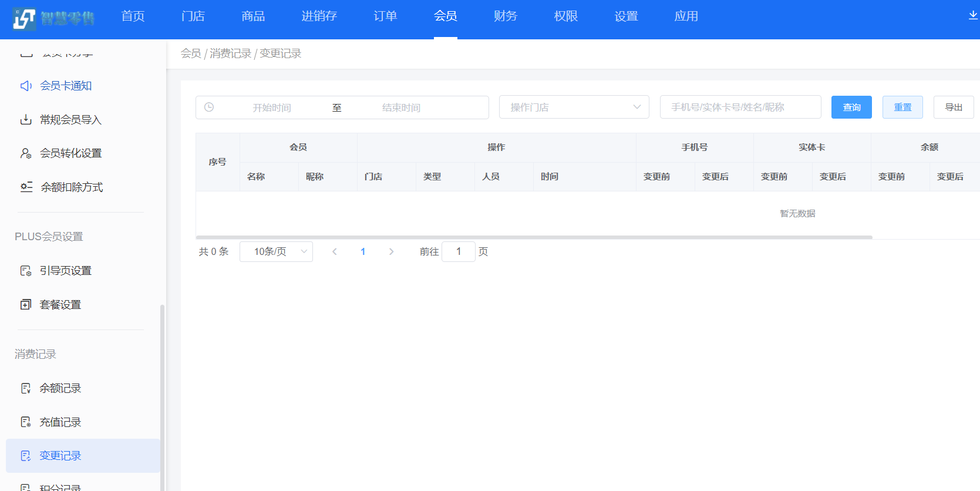Click the download icon in top bar
The width and height of the screenshot is (980, 491).
pos(973,16)
